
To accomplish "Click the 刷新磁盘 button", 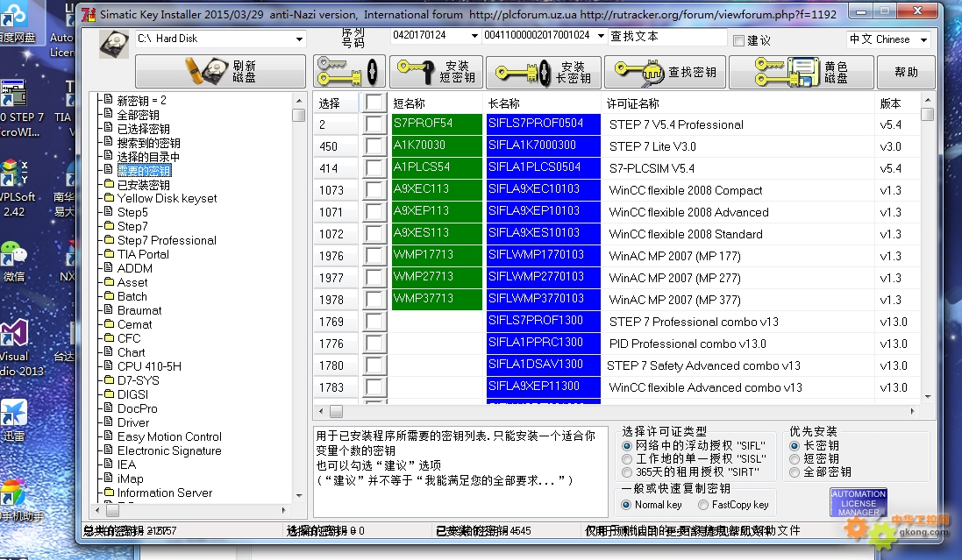I will (x=220, y=71).
